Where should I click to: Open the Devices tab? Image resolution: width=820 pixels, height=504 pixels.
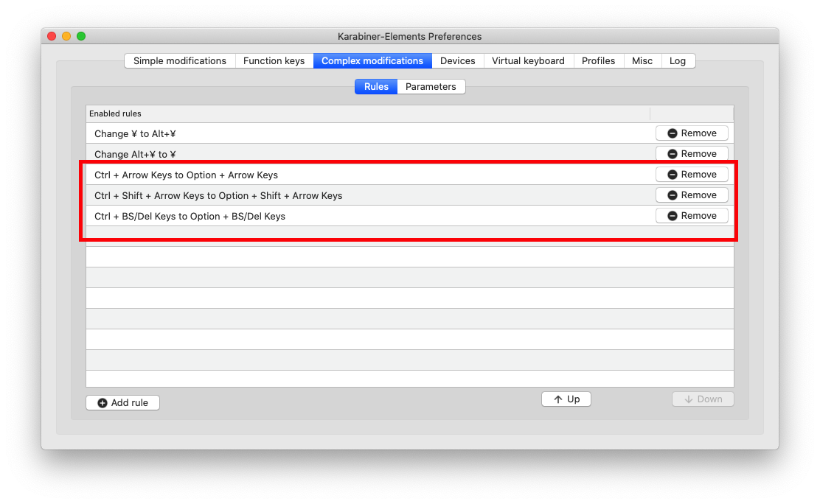(x=458, y=60)
